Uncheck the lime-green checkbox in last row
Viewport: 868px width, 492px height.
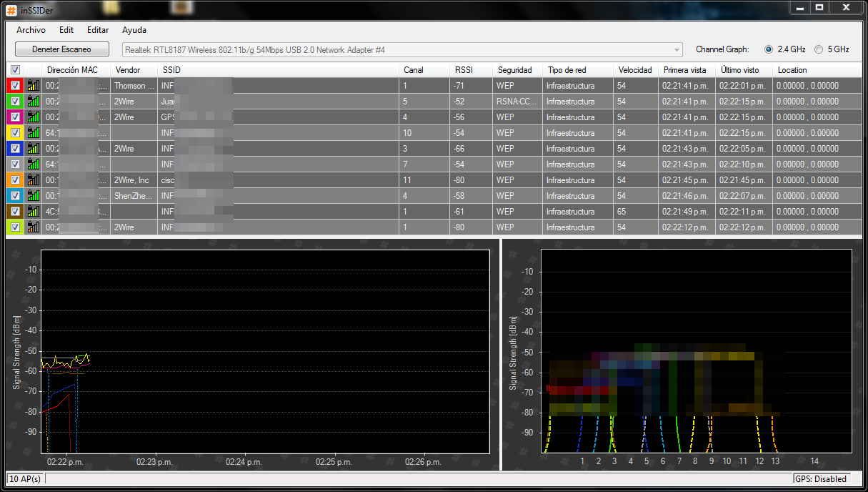point(15,227)
